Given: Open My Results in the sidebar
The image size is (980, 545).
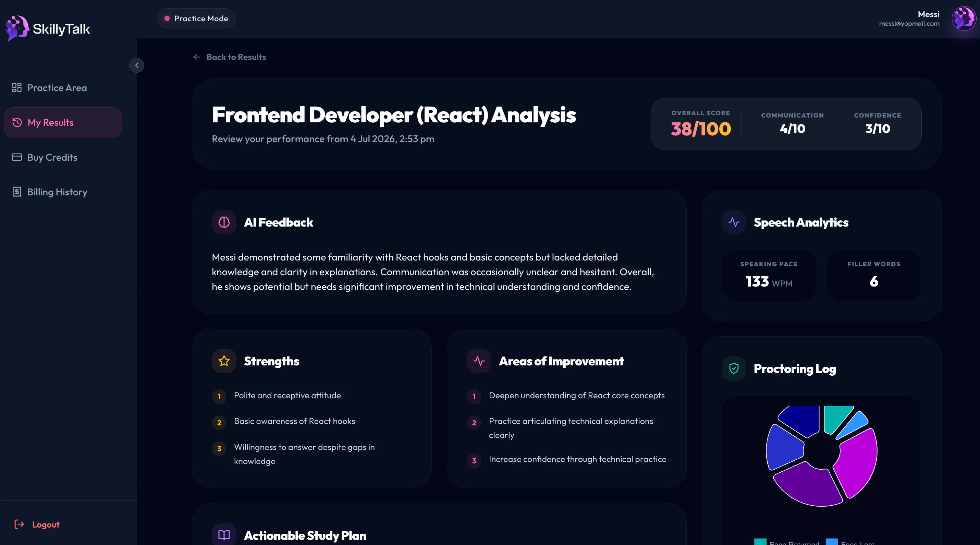Looking at the screenshot, I should point(63,123).
